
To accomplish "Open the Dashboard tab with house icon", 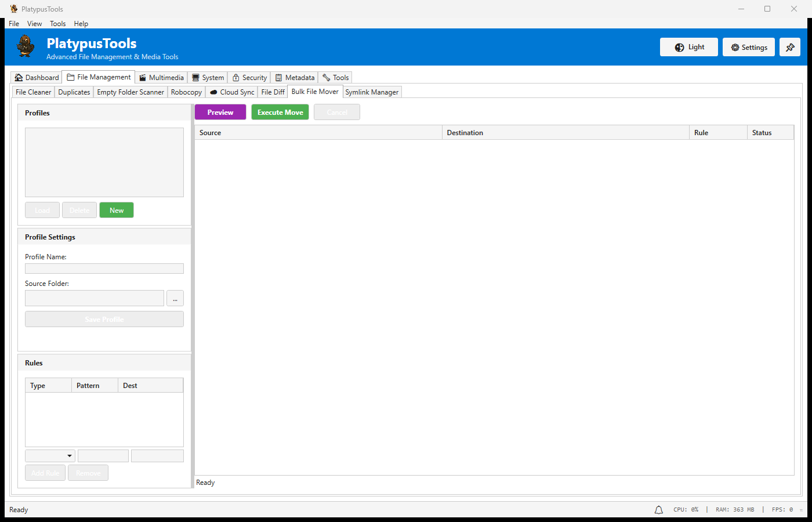I will point(37,78).
